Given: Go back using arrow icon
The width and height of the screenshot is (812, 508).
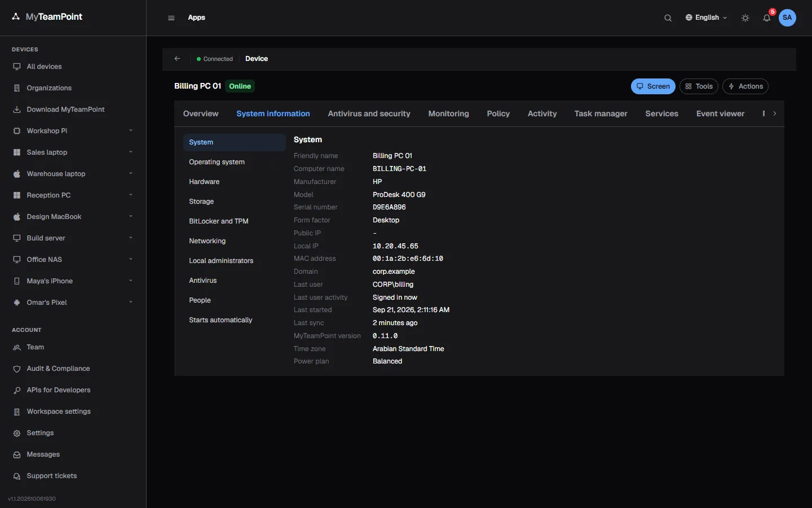Looking at the screenshot, I should click(x=177, y=59).
